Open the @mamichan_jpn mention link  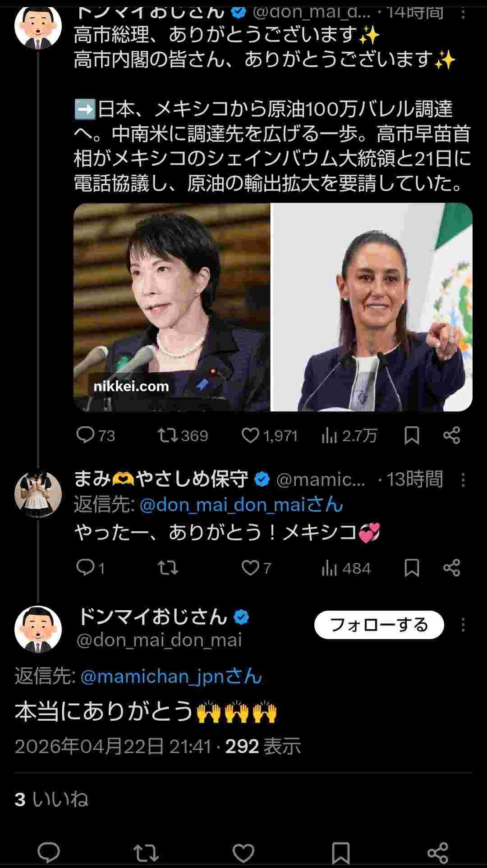171,676
